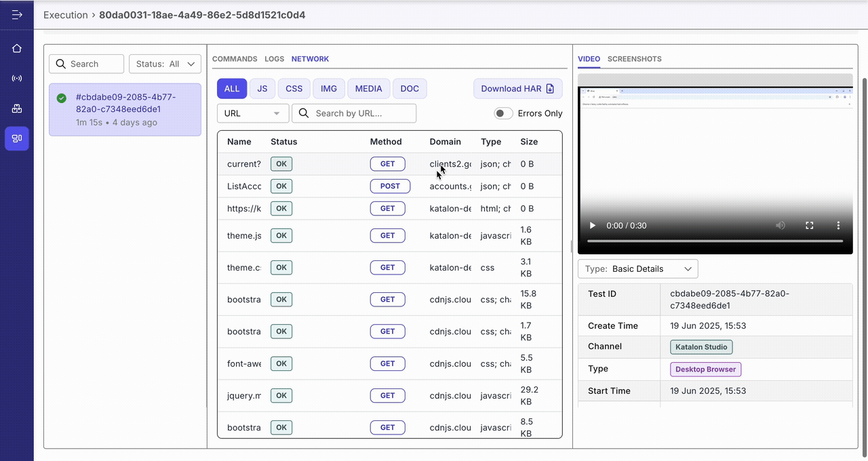868x461 pixels.
Task: Filter network requests by DOC
Action: tap(410, 89)
